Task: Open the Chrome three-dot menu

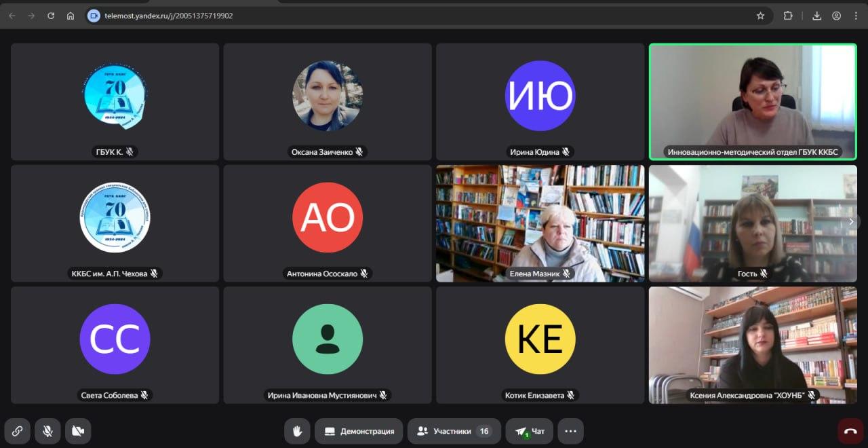Action: [x=856, y=16]
